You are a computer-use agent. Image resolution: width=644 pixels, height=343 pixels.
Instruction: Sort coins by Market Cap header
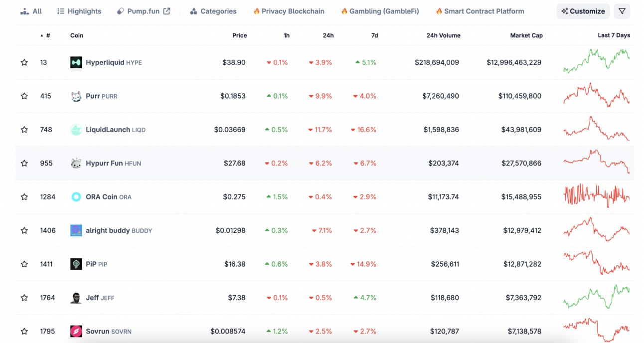[526, 35]
